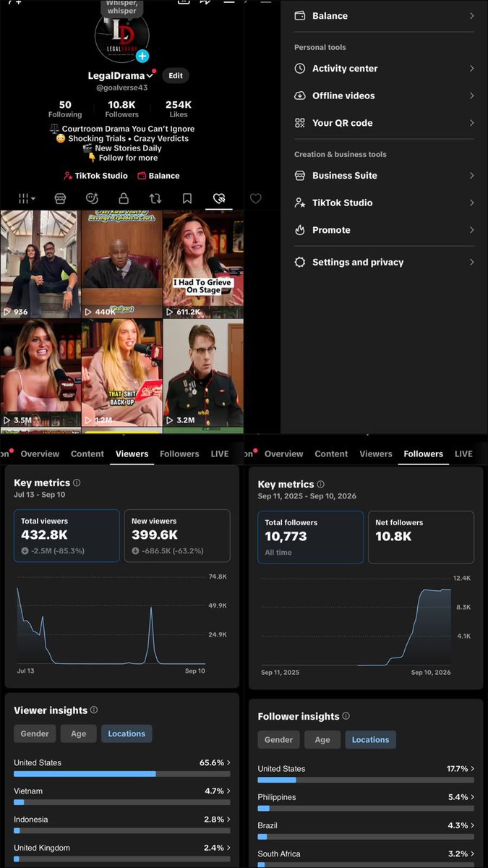Switch to Content tab on viewers analytics screen
Viewport: 488px width, 868px height.
coord(87,454)
